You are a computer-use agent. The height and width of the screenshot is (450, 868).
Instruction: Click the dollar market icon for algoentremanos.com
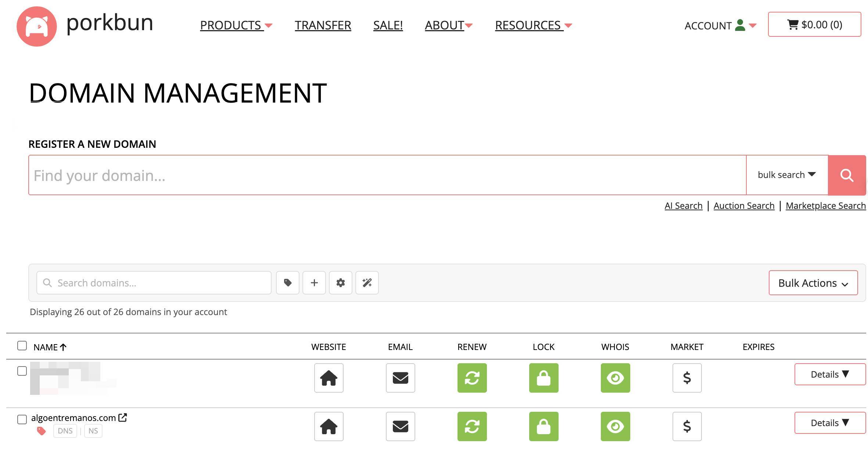click(686, 426)
